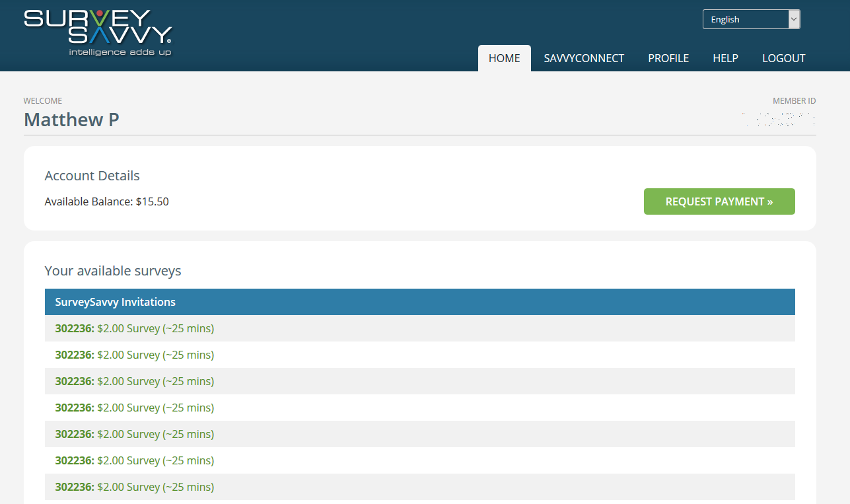Image resolution: width=850 pixels, height=504 pixels.
Task: Go to the HOME tab
Action: point(505,58)
